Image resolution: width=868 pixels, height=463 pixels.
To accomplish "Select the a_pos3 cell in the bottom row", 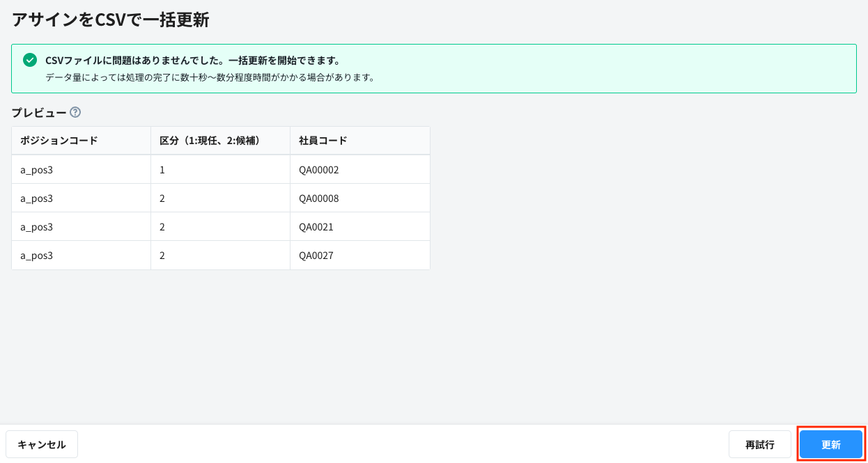I will coord(36,255).
